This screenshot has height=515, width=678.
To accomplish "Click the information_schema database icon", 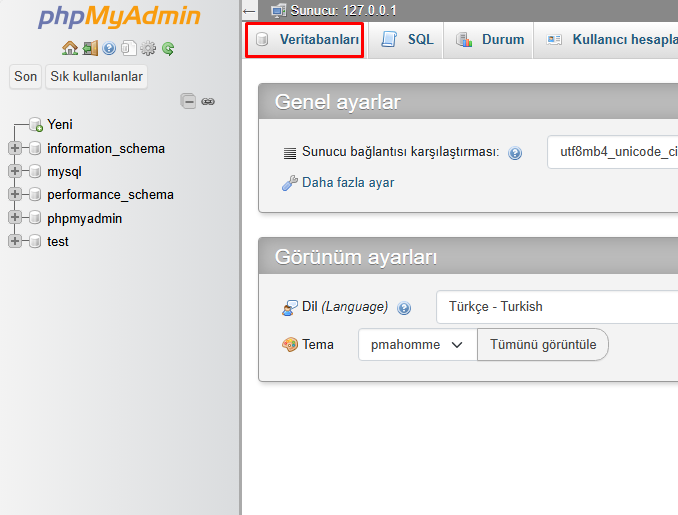I will point(35,148).
